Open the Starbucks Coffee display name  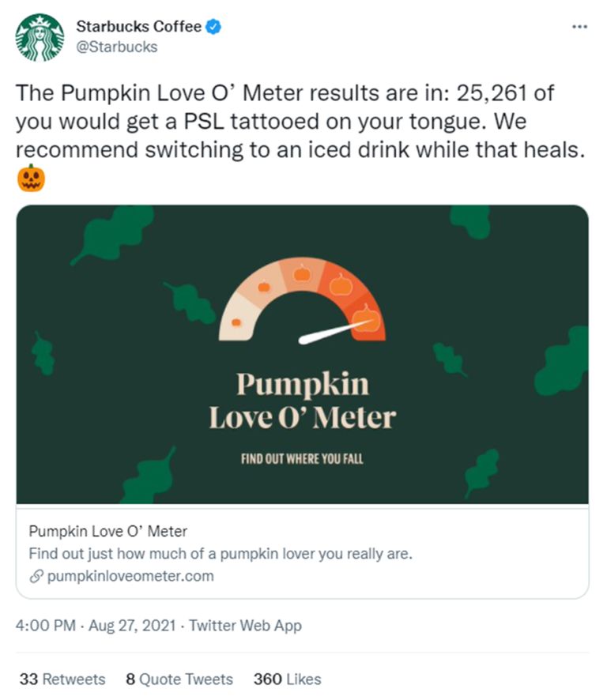(138, 26)
